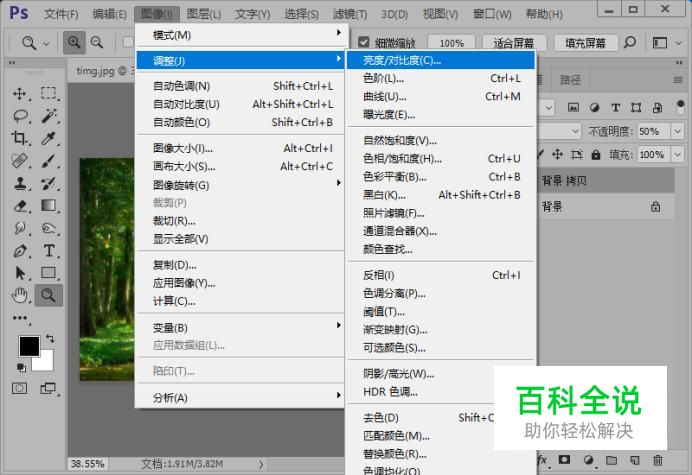Select the Gradient tool
Screen dimensions: 692x475
pos(48,205)
